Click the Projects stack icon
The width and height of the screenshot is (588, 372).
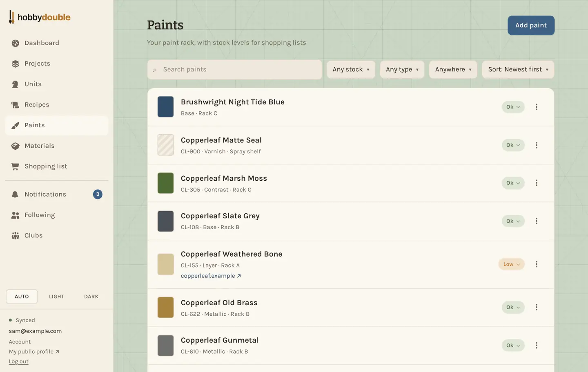click(x=15, y=64)
